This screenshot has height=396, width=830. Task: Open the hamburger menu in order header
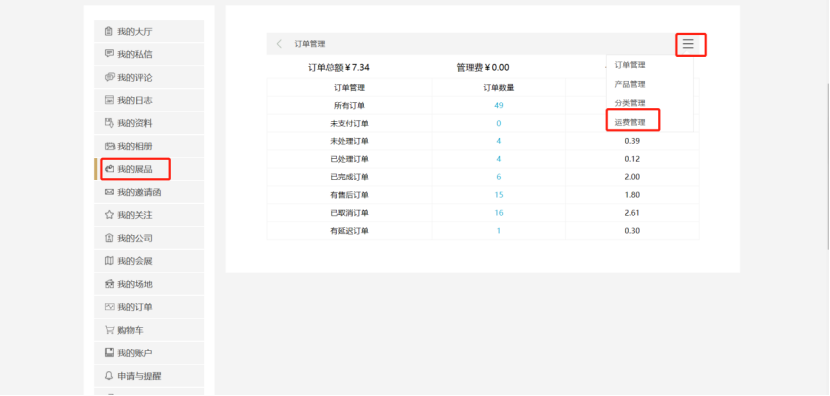click(x=688, y=44)
